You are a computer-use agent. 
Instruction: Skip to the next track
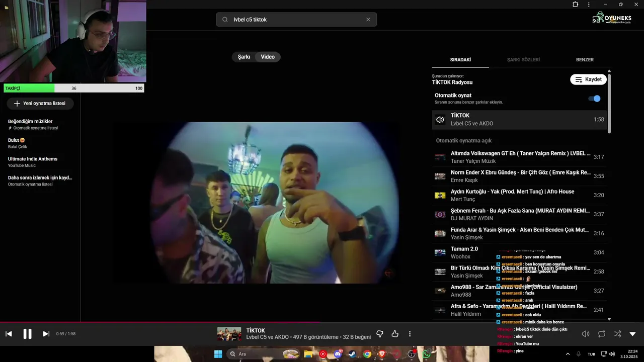click(46, 334)
